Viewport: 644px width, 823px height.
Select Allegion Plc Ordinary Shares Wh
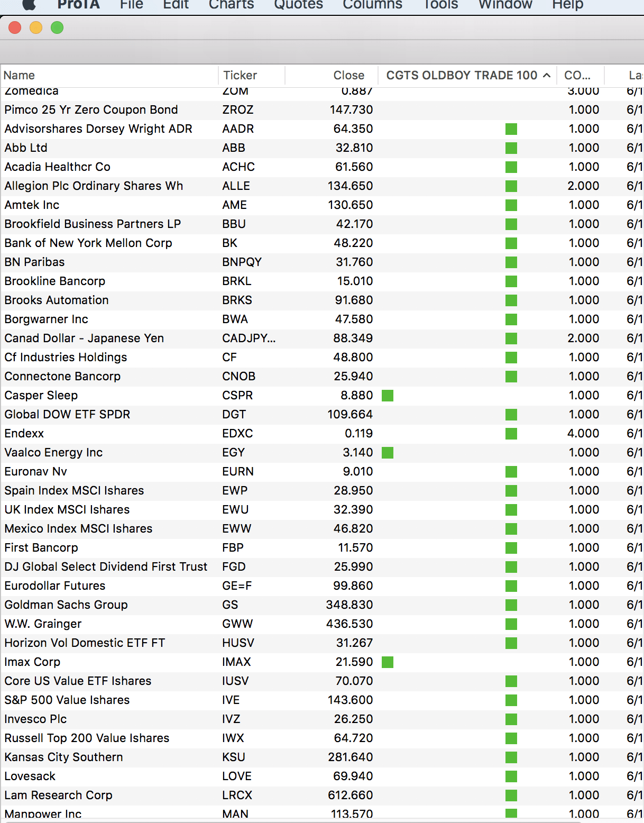[322, 186]
